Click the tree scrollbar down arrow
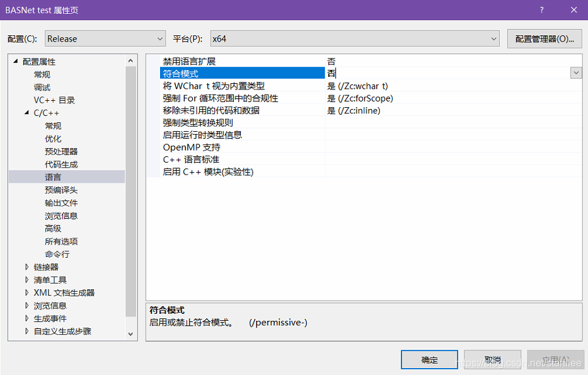 coord(130,334)
